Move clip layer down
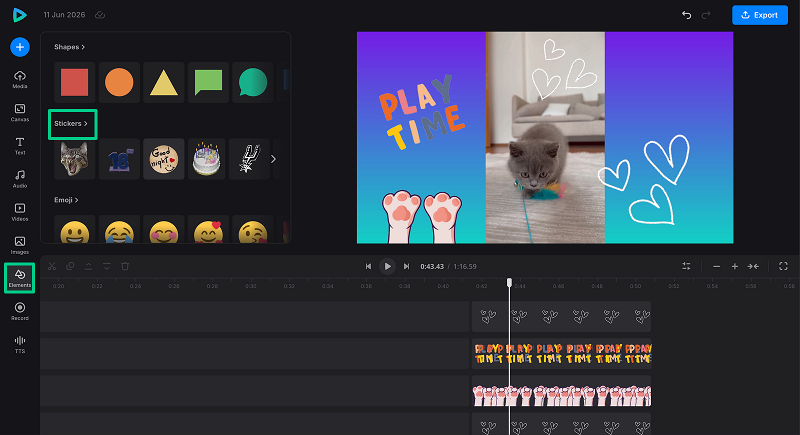The image size is (800, 435). click(107, 266)
